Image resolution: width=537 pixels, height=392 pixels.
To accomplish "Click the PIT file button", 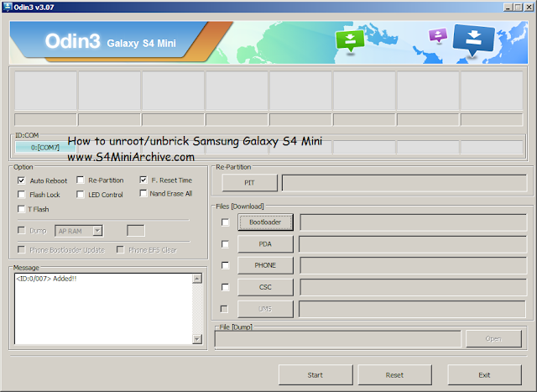I will click(x=249, y=183).
